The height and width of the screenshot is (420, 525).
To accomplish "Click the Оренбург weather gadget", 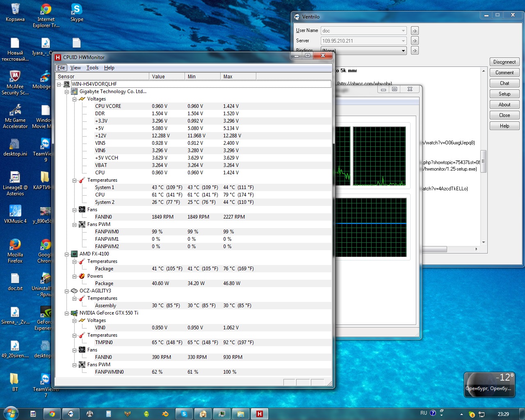I will click(x=489, y=384).
